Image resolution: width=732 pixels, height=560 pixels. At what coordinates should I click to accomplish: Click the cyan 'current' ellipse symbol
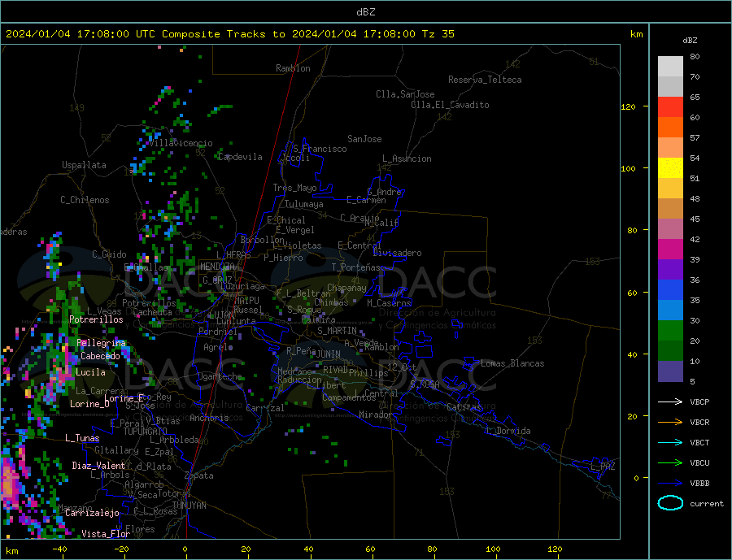tap(670, 503)
